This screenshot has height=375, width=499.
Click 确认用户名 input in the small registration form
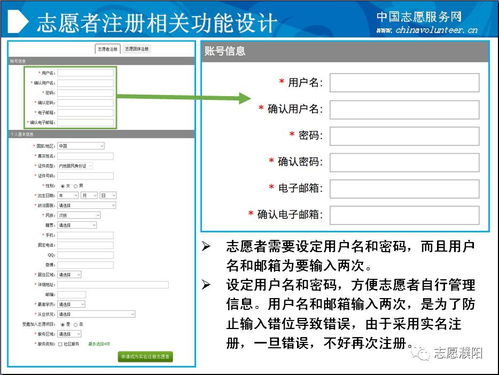coord(85,83)
